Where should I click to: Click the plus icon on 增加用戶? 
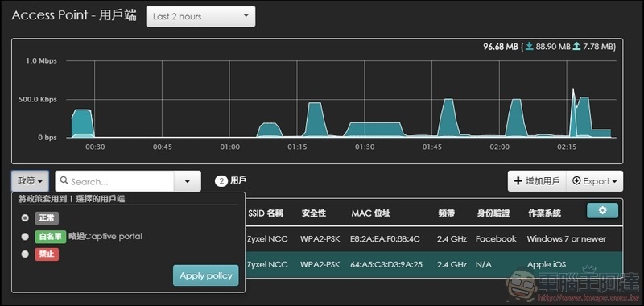[518, 181]
